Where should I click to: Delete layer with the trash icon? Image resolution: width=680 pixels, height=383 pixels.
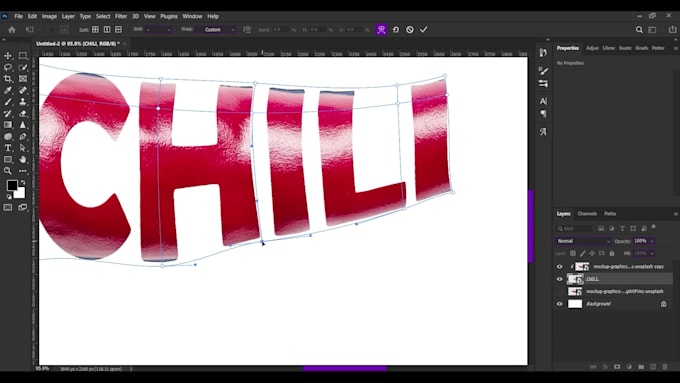[x=665, y=367]
